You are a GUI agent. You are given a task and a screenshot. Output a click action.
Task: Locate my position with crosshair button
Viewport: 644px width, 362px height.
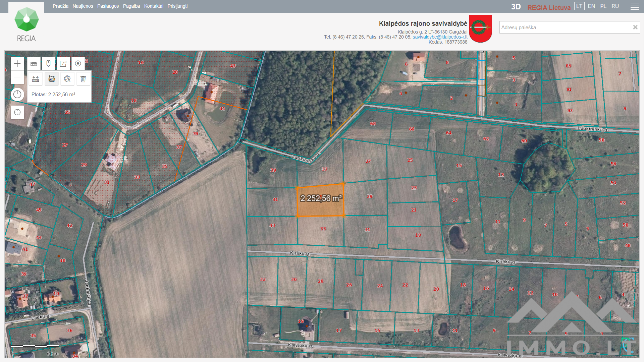click(17, 112)
